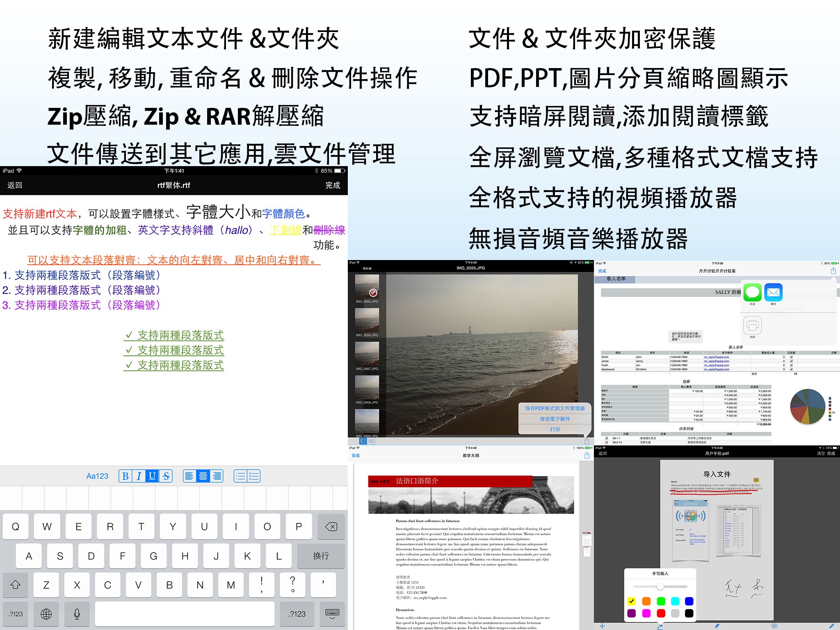Tap 完成 in 用户手册.pdf viewer
The height and width of the screenshot is (630, 840).
pos(831,454)
